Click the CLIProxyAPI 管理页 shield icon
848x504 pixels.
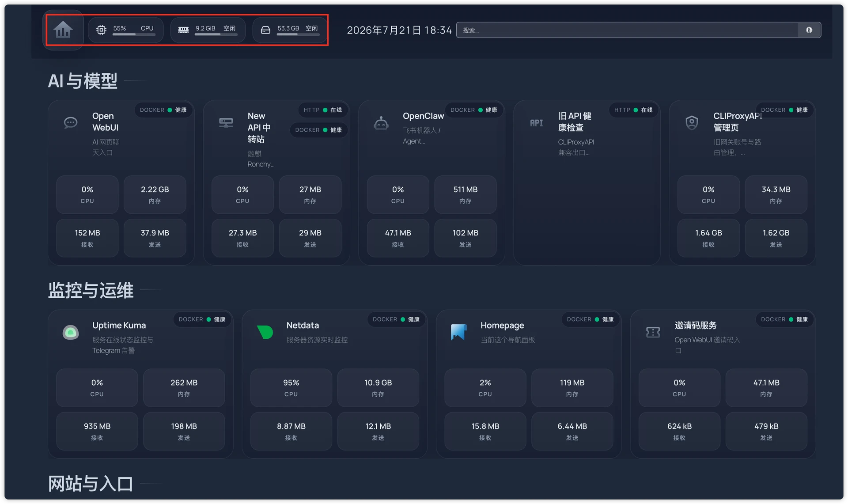[x=692, y=122]
